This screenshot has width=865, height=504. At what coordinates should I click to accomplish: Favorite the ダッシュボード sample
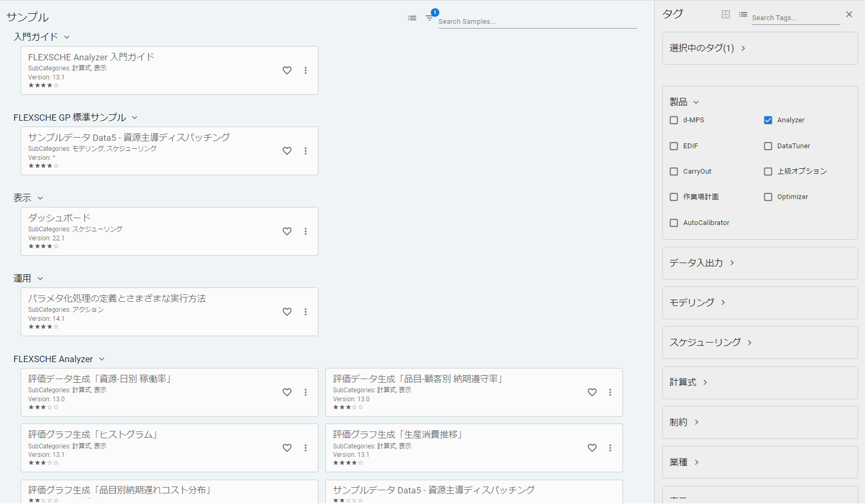(x=287, y=231)
